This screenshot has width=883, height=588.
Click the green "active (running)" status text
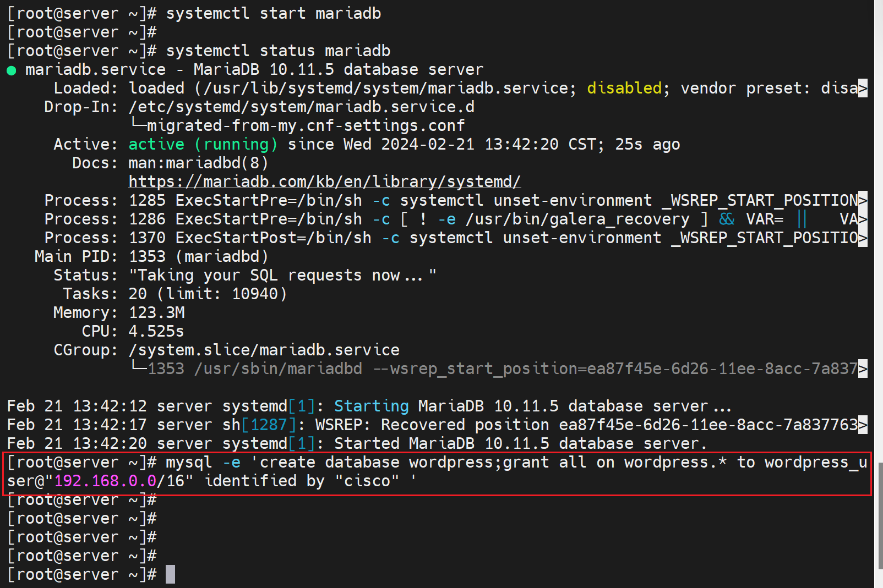coord(203,144)
